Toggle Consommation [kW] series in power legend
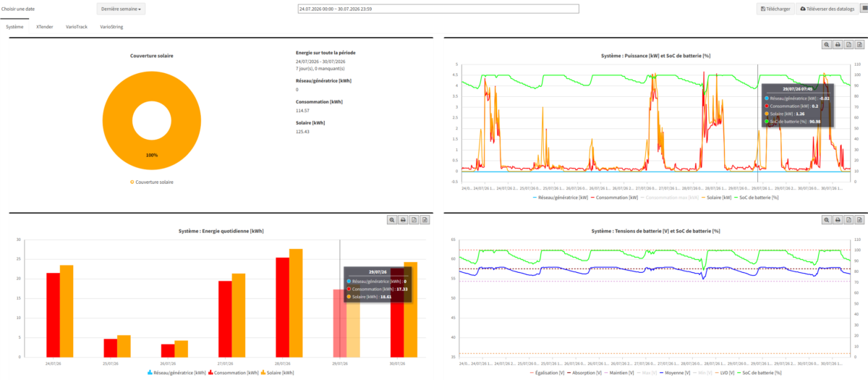Screen dimensions: 868x380 click(615, 197)
